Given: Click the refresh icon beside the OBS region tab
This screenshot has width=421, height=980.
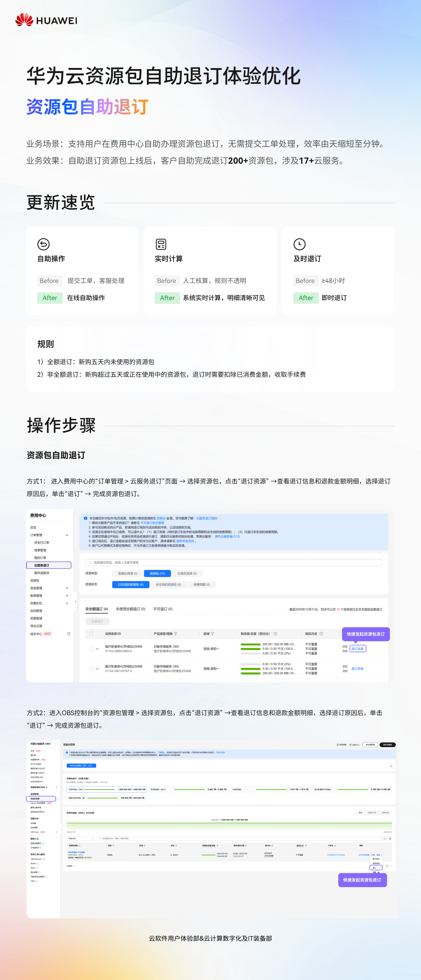Looking at the screenshot, I should [x=391, y=766].
